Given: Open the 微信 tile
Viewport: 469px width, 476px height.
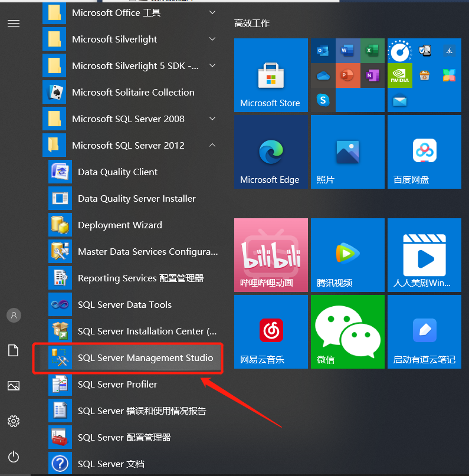Looking at the screenshot, I should tap(347, 332).
